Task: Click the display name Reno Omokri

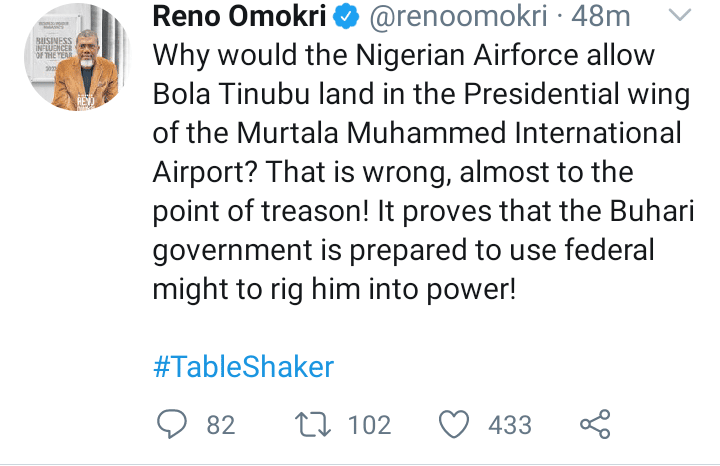Action: tap(245, 17)
